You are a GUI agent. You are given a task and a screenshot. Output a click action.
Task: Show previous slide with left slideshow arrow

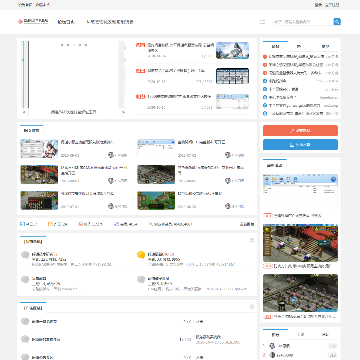(24, 112)
